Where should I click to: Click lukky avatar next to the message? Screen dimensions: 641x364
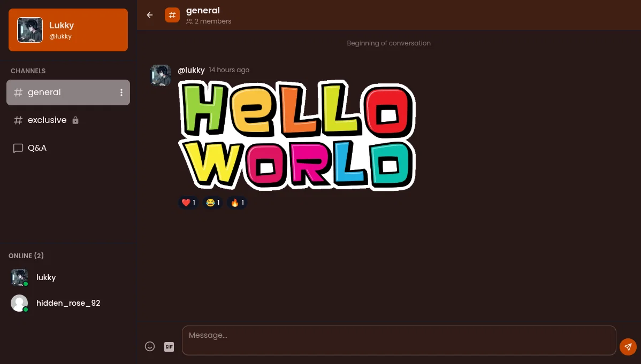click(x=161, y=75)
